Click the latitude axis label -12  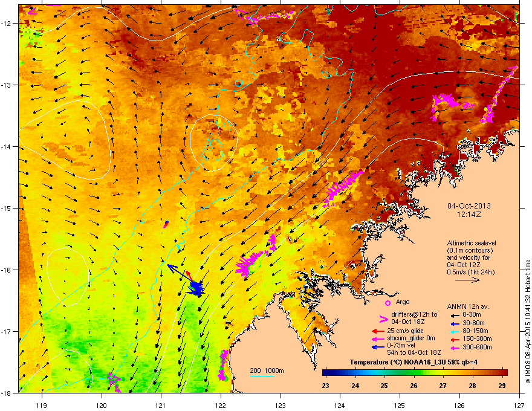tap(7, 24)
